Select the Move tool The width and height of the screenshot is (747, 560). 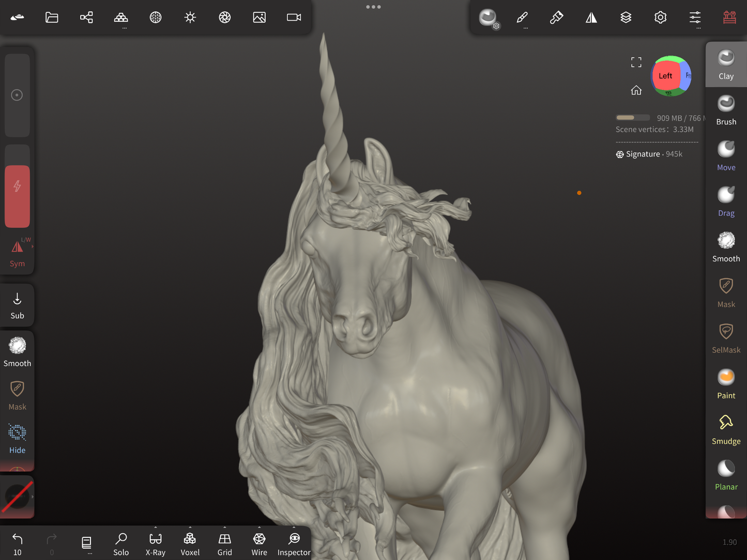(x=726, y=155)
